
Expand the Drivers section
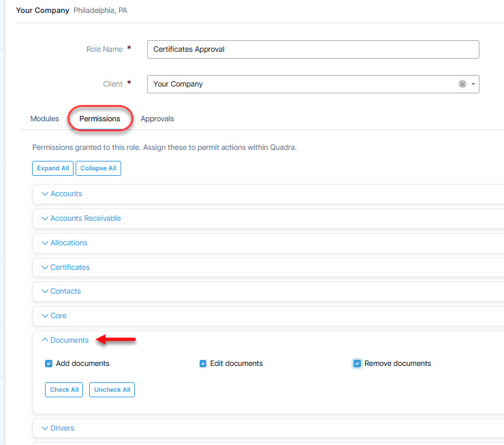pos(62,429)
